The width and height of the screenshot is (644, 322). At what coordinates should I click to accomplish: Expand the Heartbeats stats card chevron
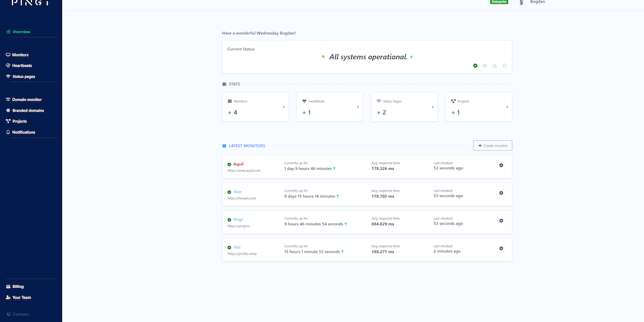[358, 107]
